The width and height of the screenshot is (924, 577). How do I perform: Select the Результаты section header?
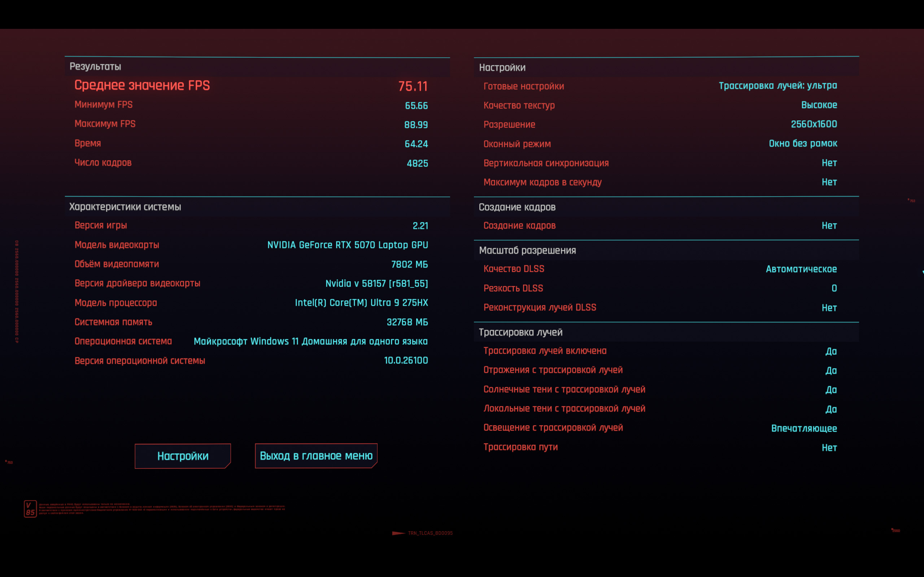[95, 67]
